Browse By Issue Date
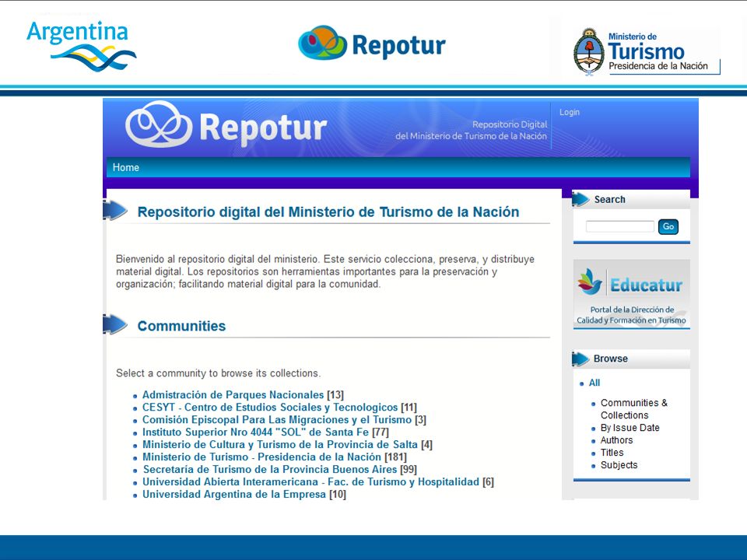This screenshot has height=560, width=747. pyautogui.click(x=630, y=428)
